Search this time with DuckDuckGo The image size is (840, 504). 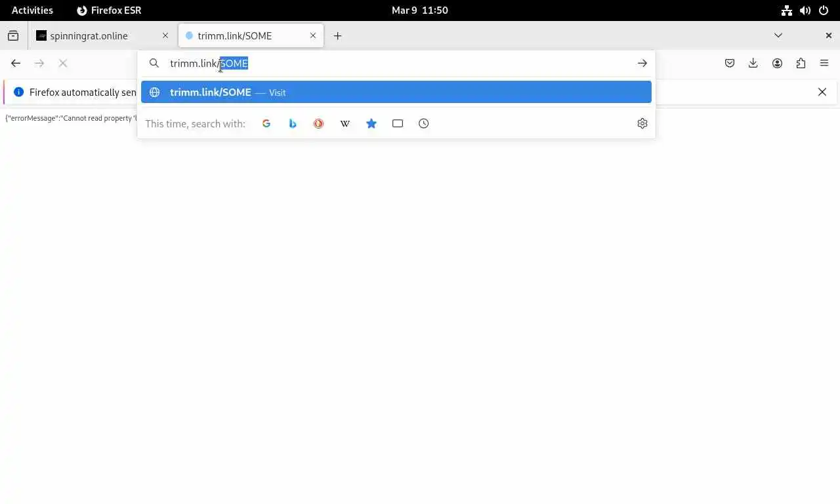pos(319,123)
